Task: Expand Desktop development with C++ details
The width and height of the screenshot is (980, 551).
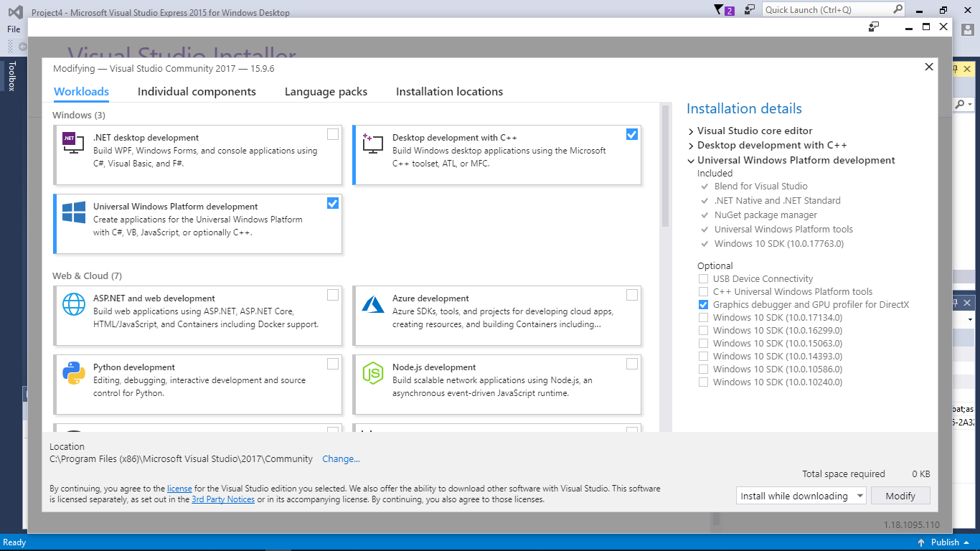Action: pyautogui.click(x=691, y=146)
